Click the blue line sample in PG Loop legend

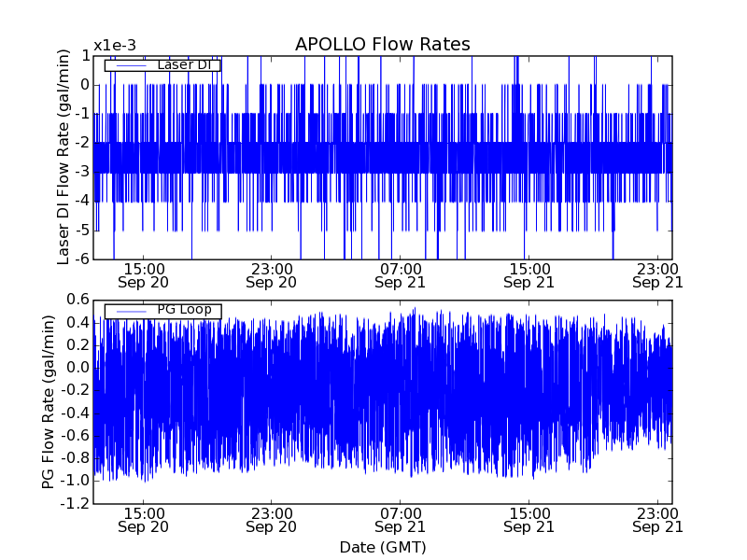coord(131,312)
